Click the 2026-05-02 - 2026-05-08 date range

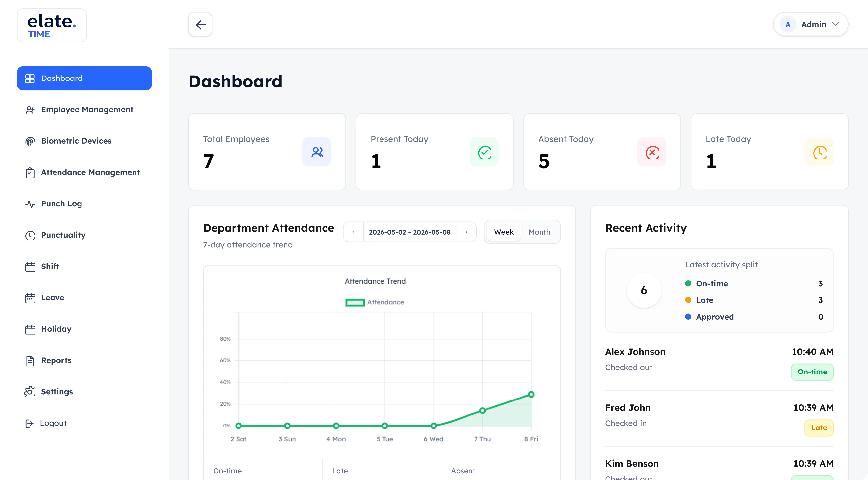(x=409, y=232)
